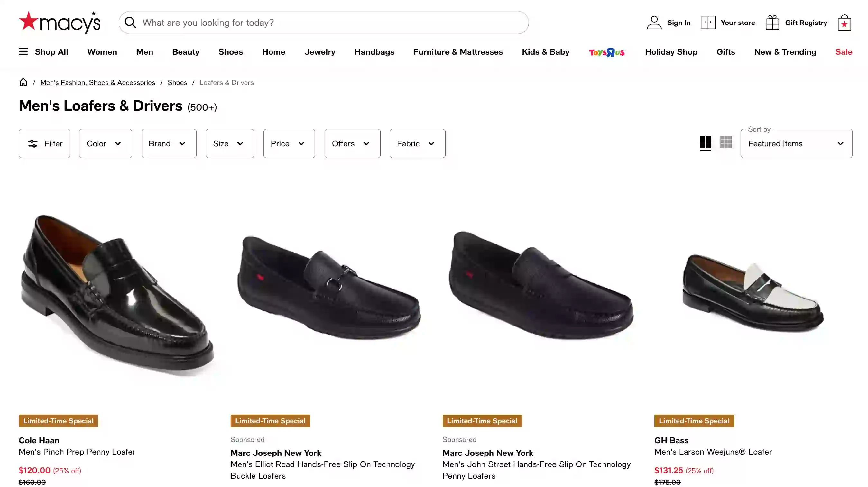Image resolution: width=868 pixels, height=487 pixels.
Task: Expand the Price filter dropdown
Action: (289, 143)
